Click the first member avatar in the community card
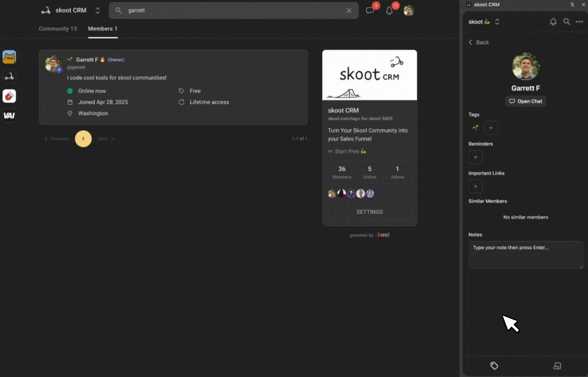The width and height of the screenshot is (588, 377). coord(332,194)
